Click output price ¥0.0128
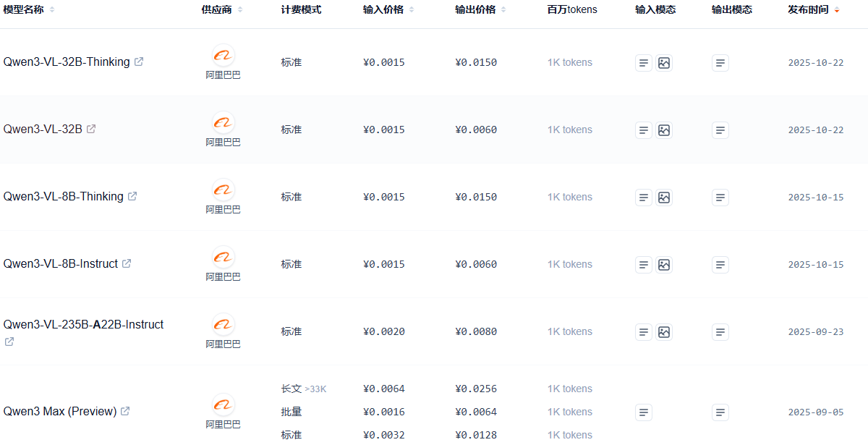This screenshot has height=445, width=868. [x=476, y=435]
